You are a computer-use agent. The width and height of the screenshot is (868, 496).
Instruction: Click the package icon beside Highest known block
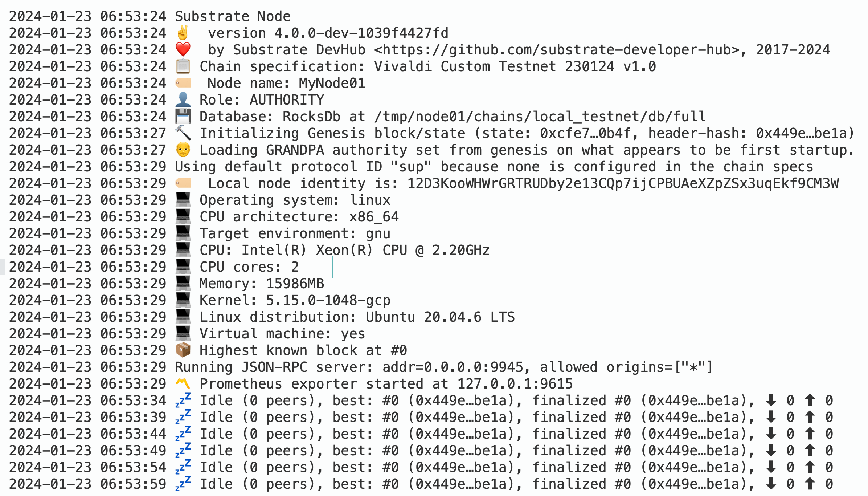pyautogui.click(x=183, y=350)
